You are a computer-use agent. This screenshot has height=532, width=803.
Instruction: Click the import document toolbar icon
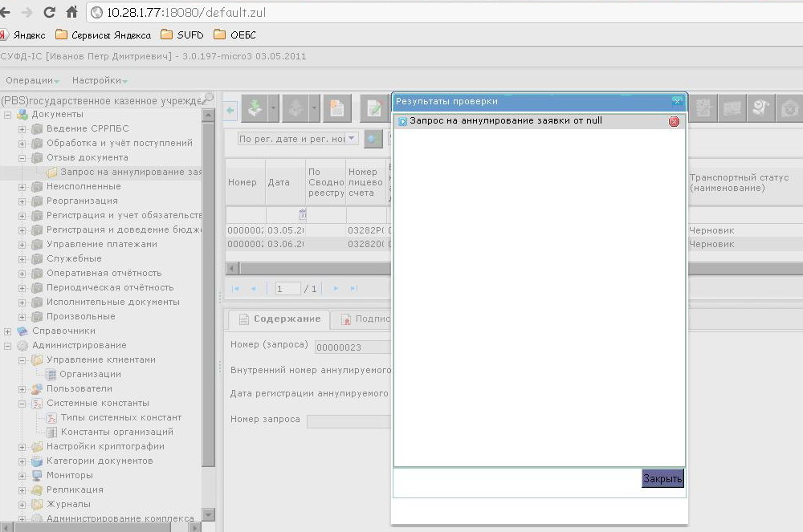(255, 108)
